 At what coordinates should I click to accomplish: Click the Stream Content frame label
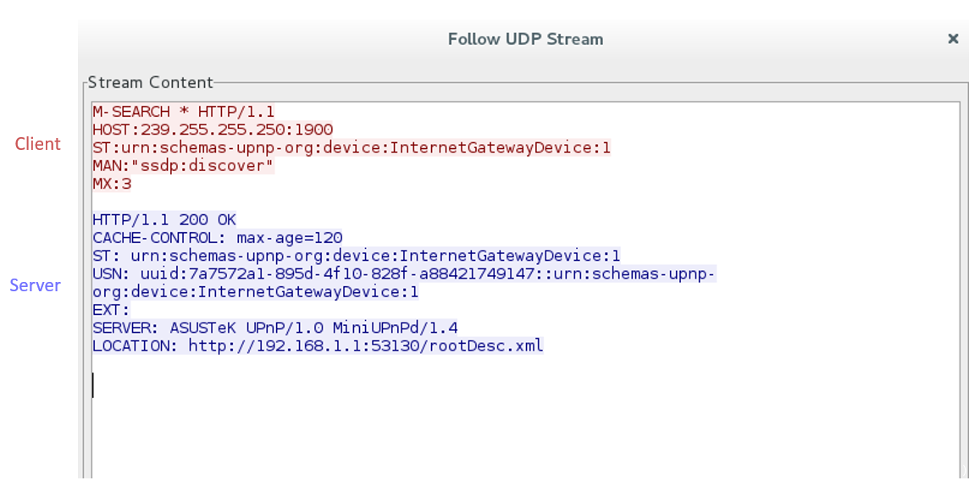point(151,82)
